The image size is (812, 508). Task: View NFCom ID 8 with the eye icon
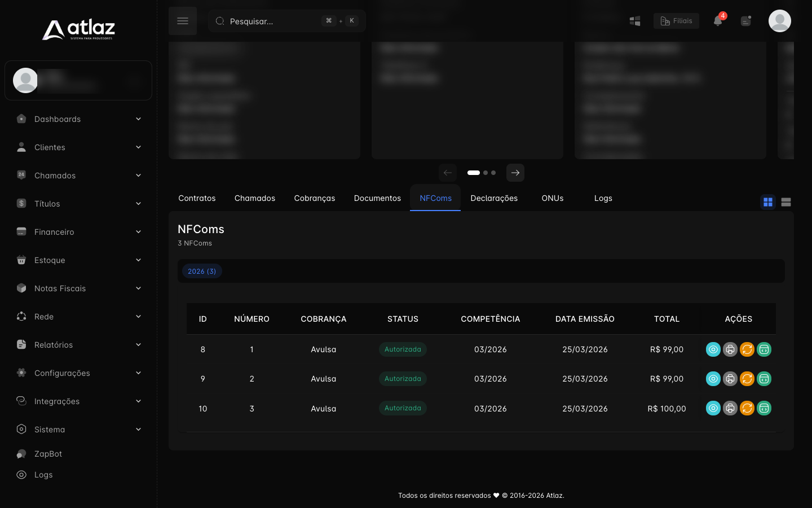coord(713,349)
